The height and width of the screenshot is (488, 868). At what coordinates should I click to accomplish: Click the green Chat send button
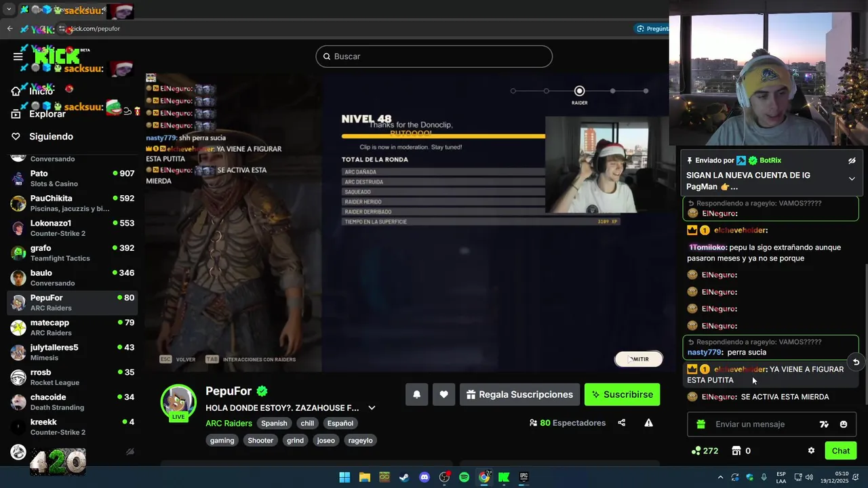(x=841, y=451)
